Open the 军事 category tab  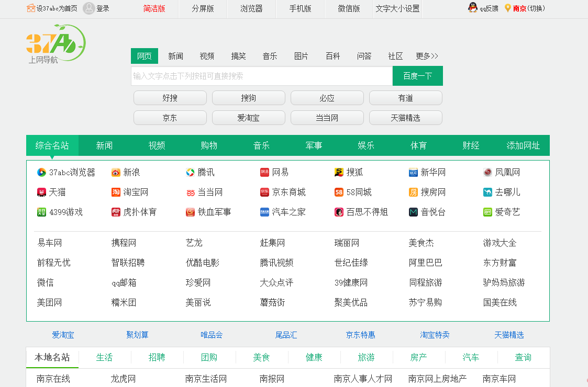coord(314,145)
